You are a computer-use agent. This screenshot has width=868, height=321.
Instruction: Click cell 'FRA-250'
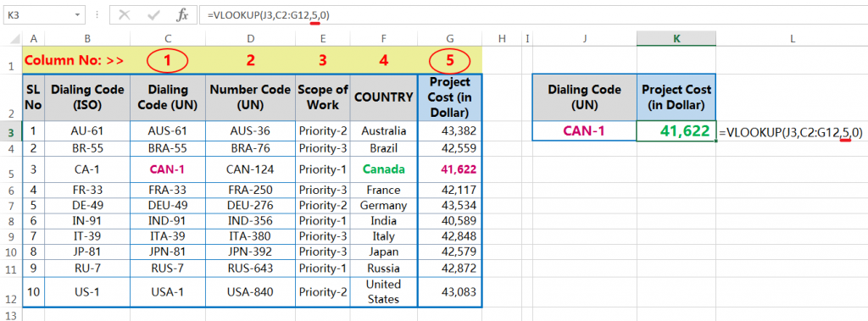pyautogui.click(x=250, y=191)
